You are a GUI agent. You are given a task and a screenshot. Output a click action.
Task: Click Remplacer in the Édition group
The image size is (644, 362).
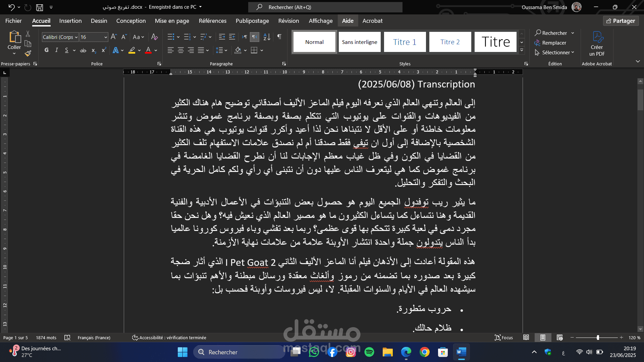[x=550, y=43]
